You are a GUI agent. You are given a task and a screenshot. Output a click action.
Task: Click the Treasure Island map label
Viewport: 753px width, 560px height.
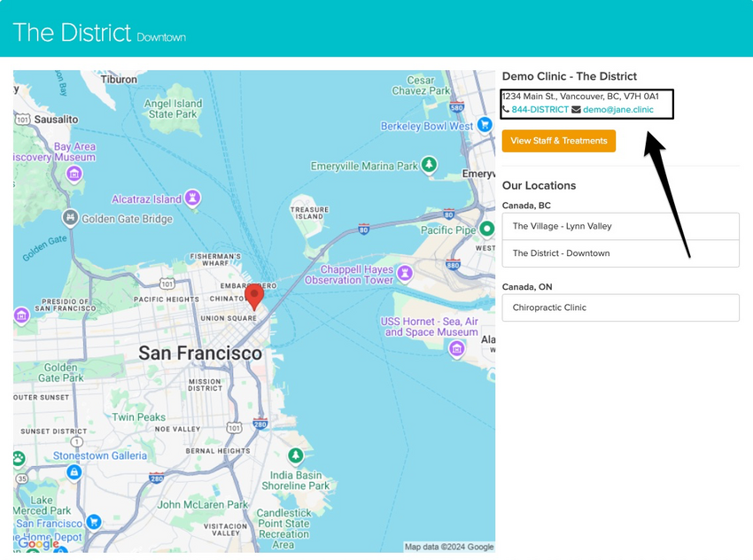point(309,214)
